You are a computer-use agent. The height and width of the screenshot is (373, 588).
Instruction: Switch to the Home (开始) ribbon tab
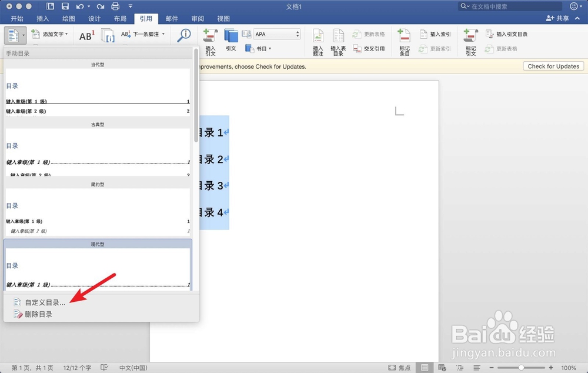tap(17, 18)
